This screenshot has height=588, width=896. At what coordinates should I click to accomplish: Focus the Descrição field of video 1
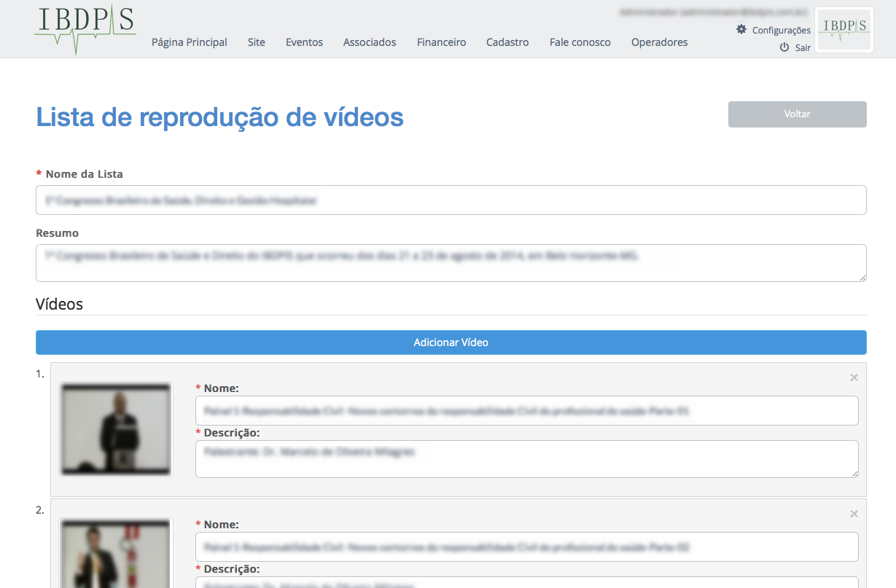[x=527, y=459]
